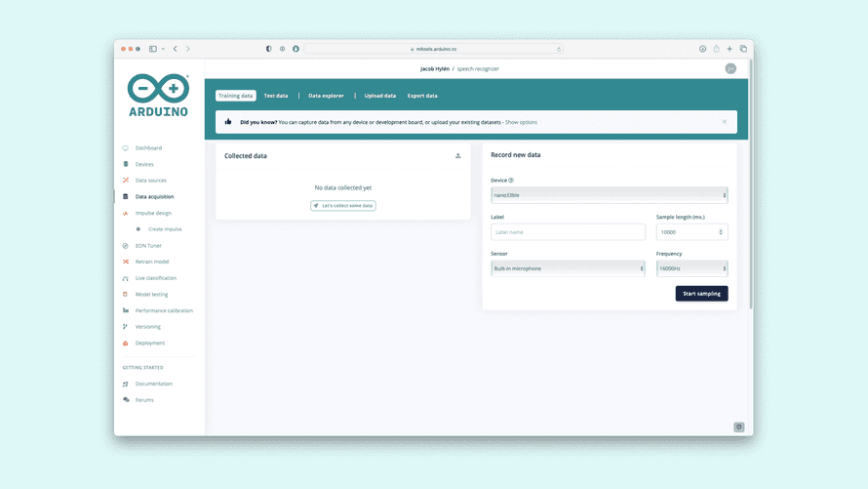Screen dimensions: 868x489
Task: Click the Start sampling button
Action: (701, 294)
